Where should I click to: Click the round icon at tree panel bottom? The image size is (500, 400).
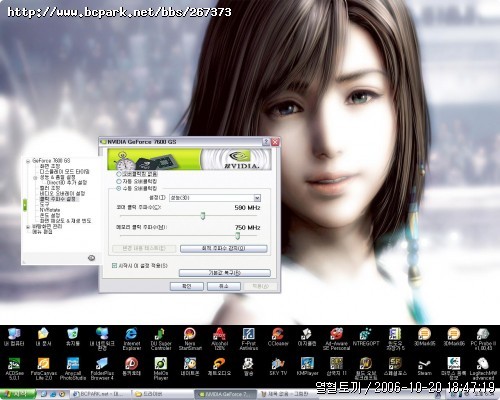point(91,258)
